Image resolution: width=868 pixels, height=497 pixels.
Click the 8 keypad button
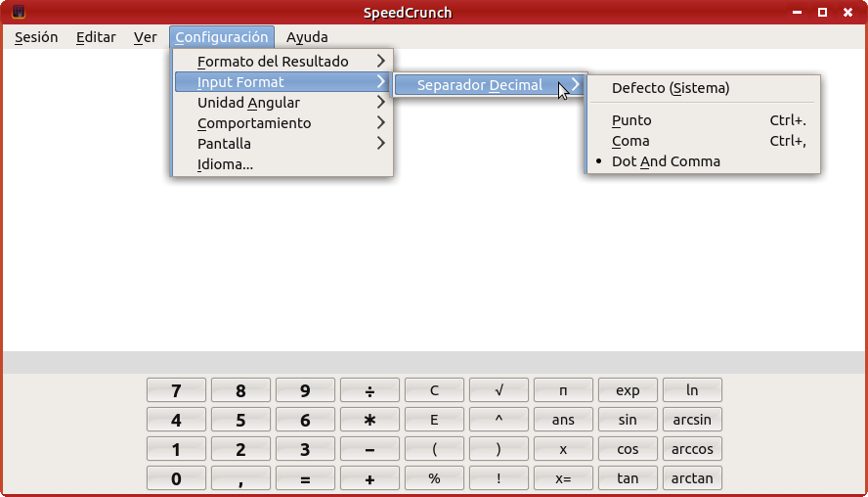click(x=240, y=390)
